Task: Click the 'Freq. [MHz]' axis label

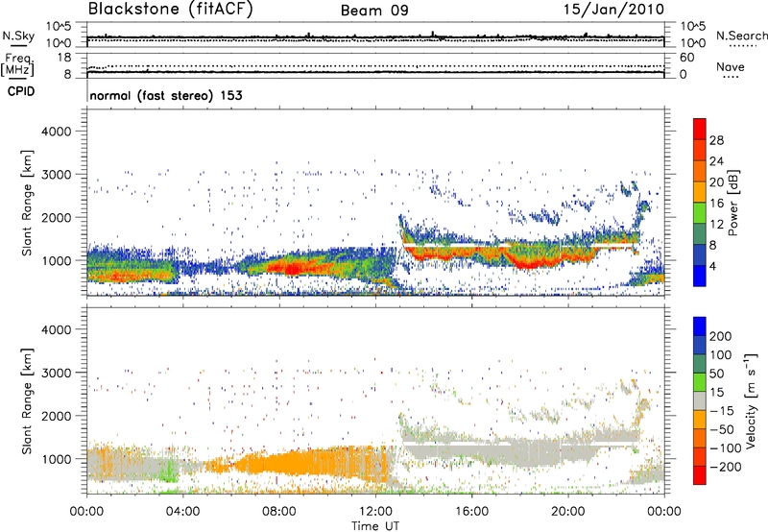Action: pyautogui.click(x=17, y=65)
